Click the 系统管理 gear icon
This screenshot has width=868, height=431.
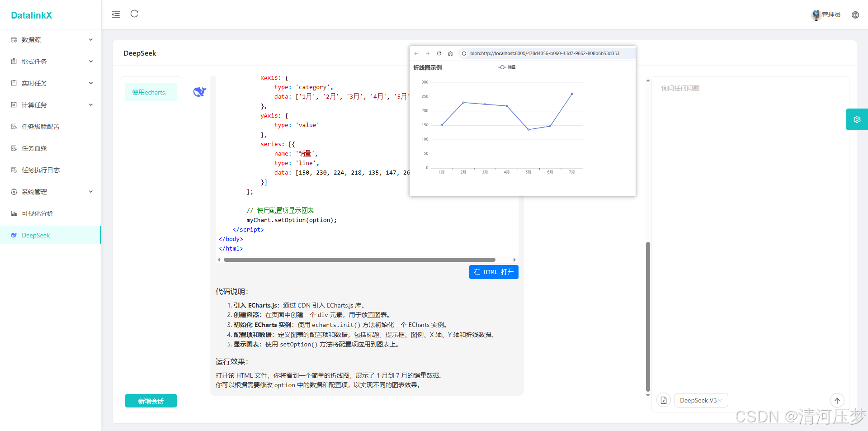tap(14, 192)
